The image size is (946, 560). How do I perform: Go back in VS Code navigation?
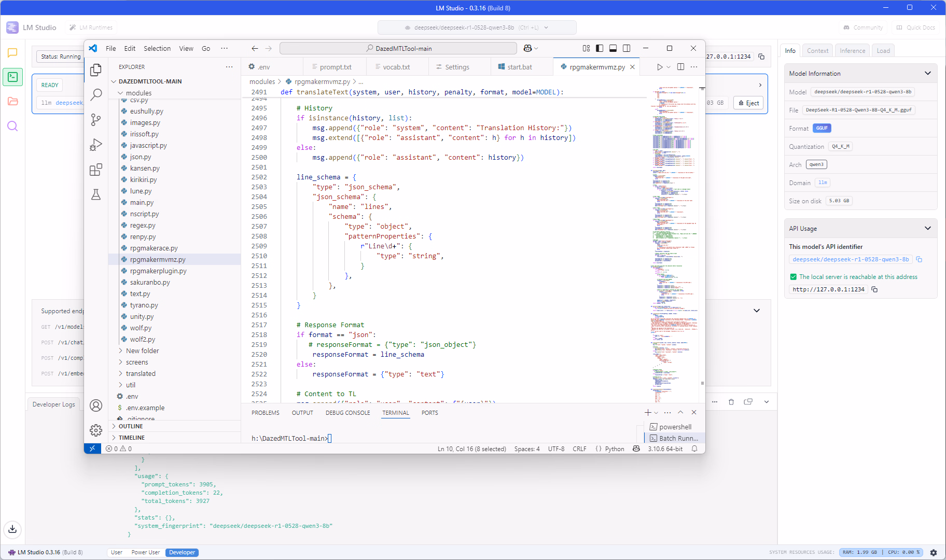tap(255, 48)
